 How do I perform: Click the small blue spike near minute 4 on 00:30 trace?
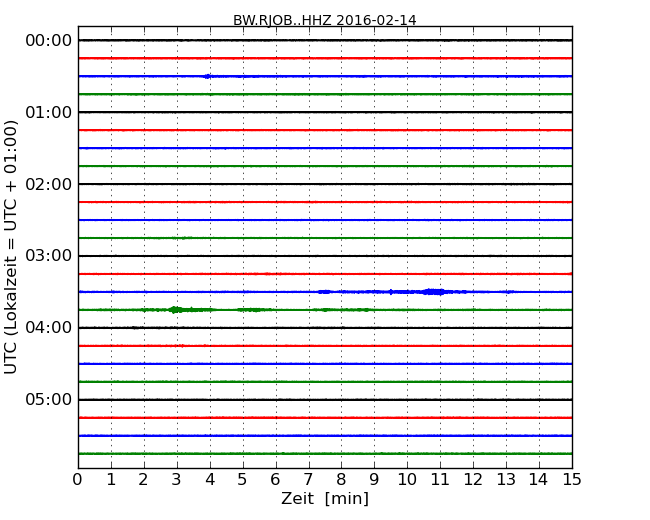(x=208, y=76)
